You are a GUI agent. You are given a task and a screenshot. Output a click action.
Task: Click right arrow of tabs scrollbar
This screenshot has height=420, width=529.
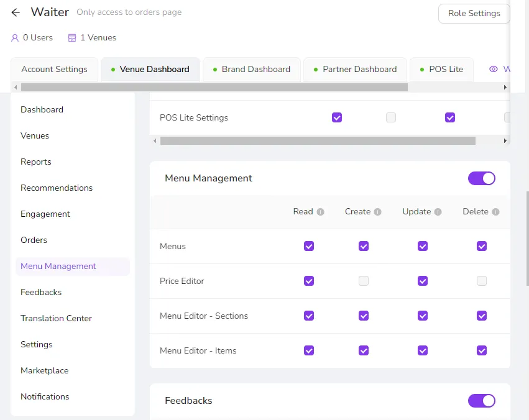505,88
